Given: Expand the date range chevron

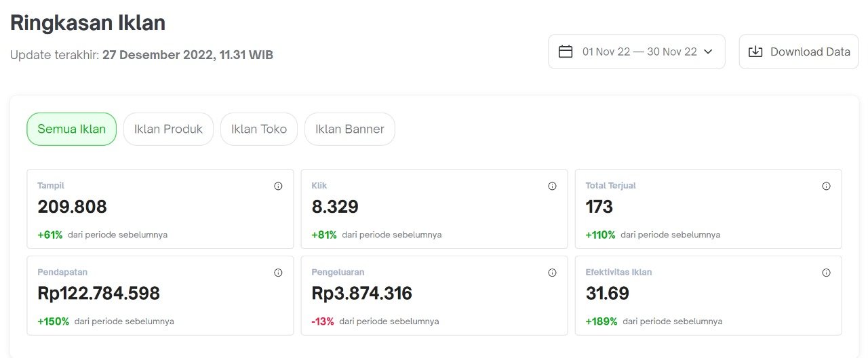Looking at the screenshot, I should coord(708,52).
